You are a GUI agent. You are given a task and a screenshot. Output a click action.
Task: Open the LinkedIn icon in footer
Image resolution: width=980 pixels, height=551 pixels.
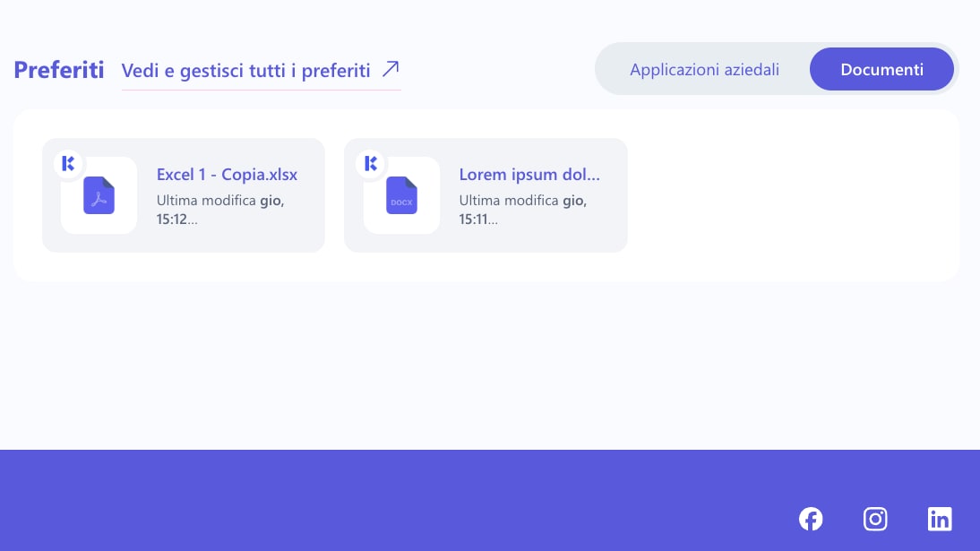[x=940, y=519]
